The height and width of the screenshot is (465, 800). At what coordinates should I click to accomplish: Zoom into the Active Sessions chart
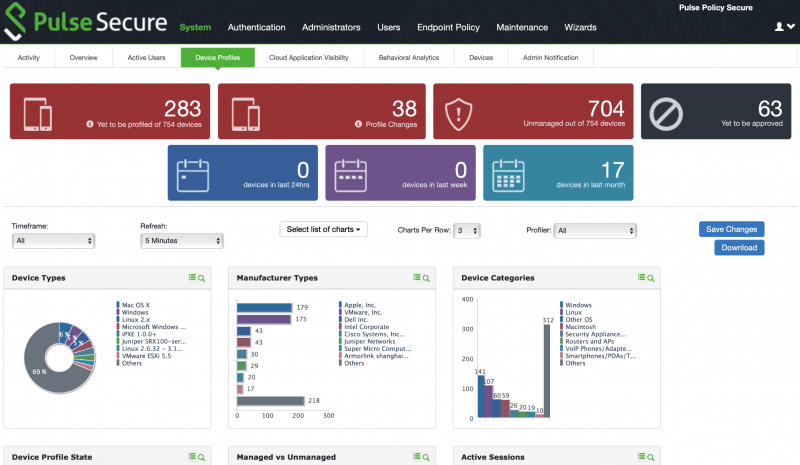tap(651, 457)
